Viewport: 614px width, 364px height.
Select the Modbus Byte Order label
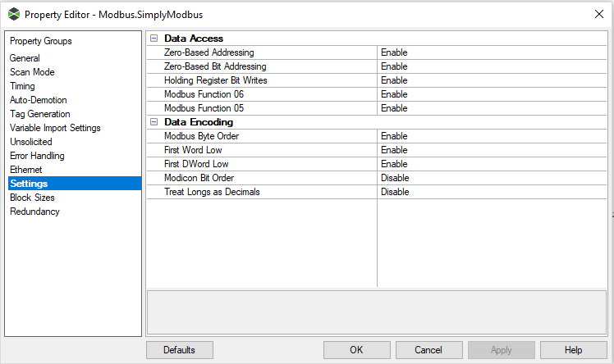[x=201, y=136]
